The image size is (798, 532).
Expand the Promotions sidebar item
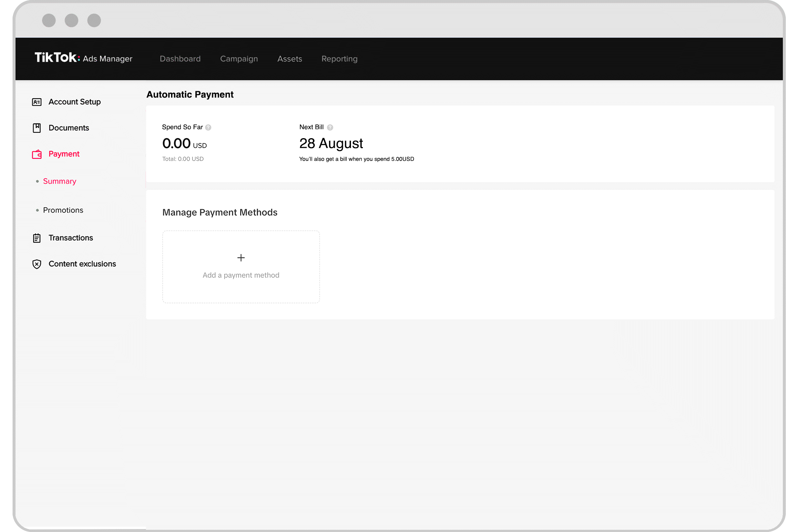(63, 209)
